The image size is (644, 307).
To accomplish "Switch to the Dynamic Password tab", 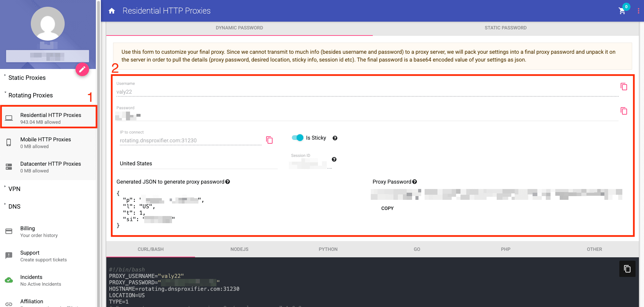I will [x=239, y=28].
